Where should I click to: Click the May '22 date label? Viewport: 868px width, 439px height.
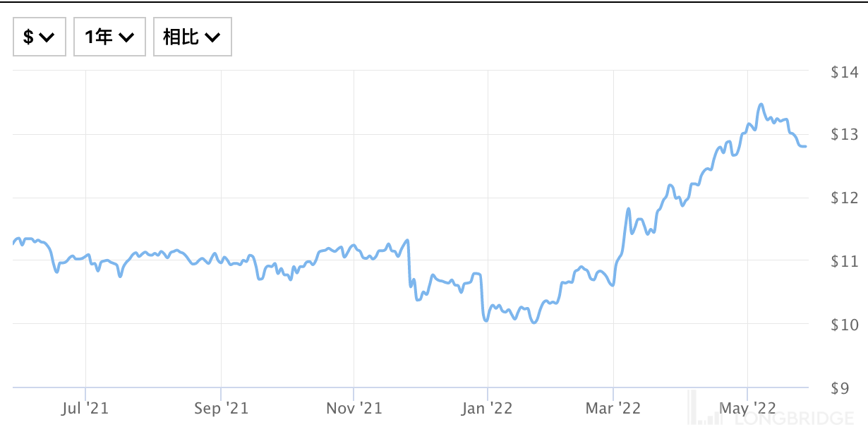point(747,408)
